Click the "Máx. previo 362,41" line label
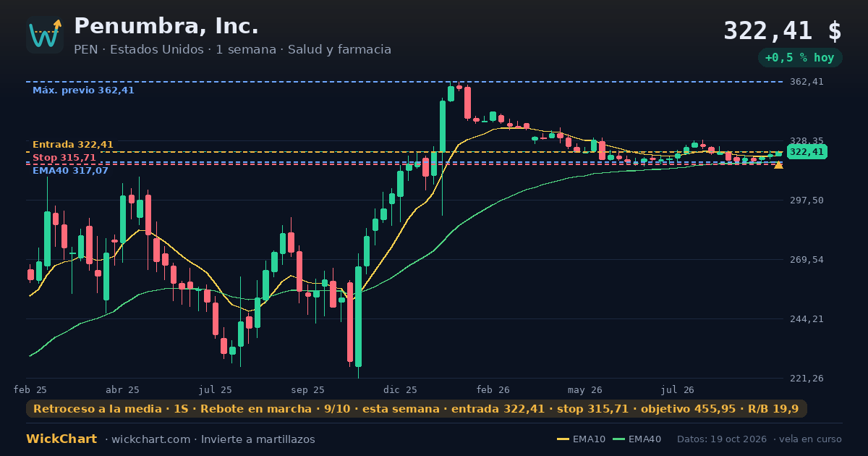The image size is (868, 456). (83, 90)
